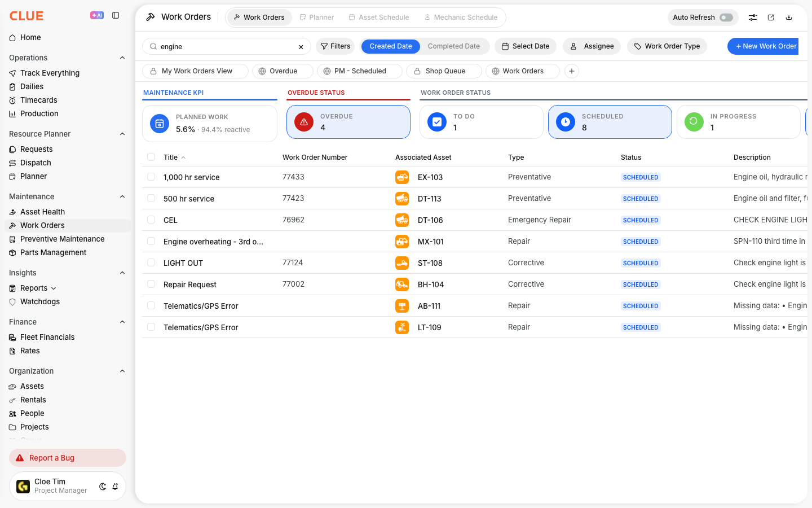Screen dimensions: 812x508
Task: Collapse the Finance sidebar section
Action: pyautogui.click(x=122, y=322)
